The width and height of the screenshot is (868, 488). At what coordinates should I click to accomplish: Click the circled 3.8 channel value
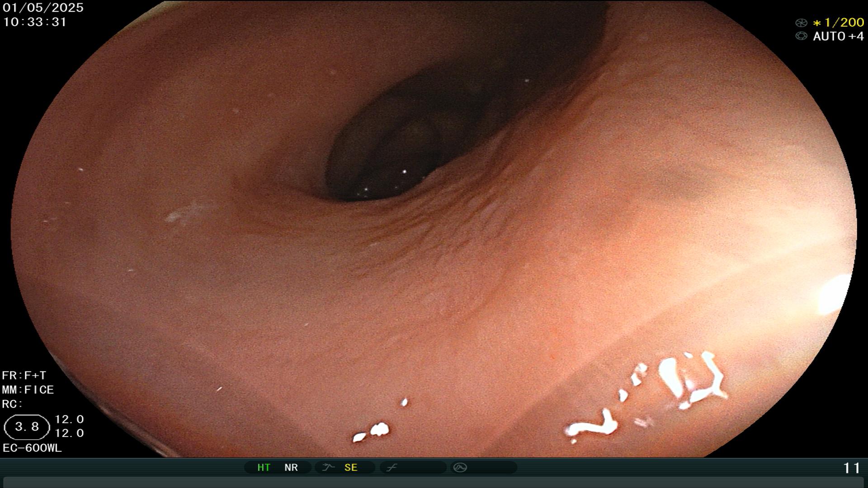[x=27, y=427]
